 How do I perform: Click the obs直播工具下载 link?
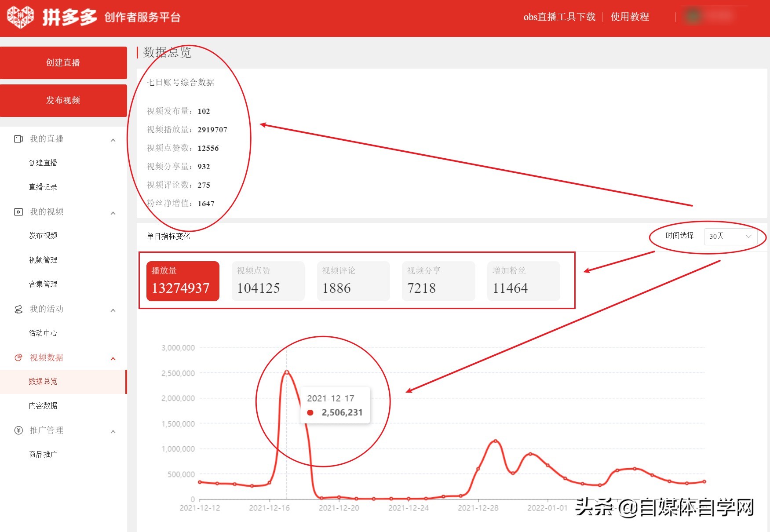coord(558,17)
